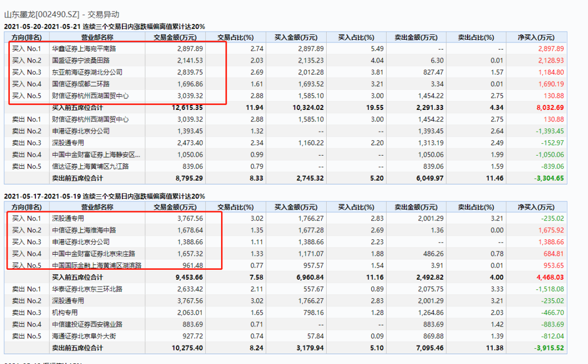Click 交易金额(万元) header in the 05-17 table
The height and width of the screenshot is (364, 588).
[175, 207]
